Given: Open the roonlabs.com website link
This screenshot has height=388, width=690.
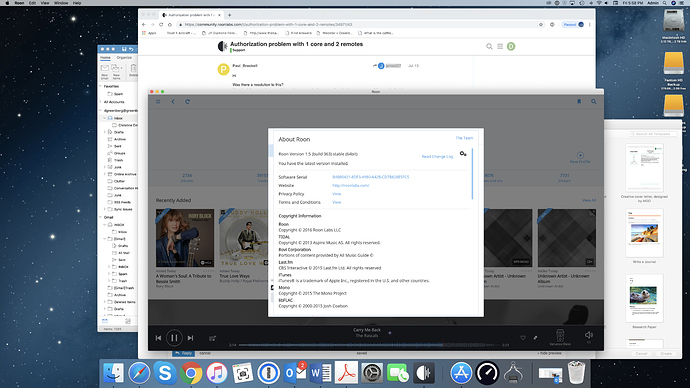Looking at the screenshot, I should [x=351, y=185].
